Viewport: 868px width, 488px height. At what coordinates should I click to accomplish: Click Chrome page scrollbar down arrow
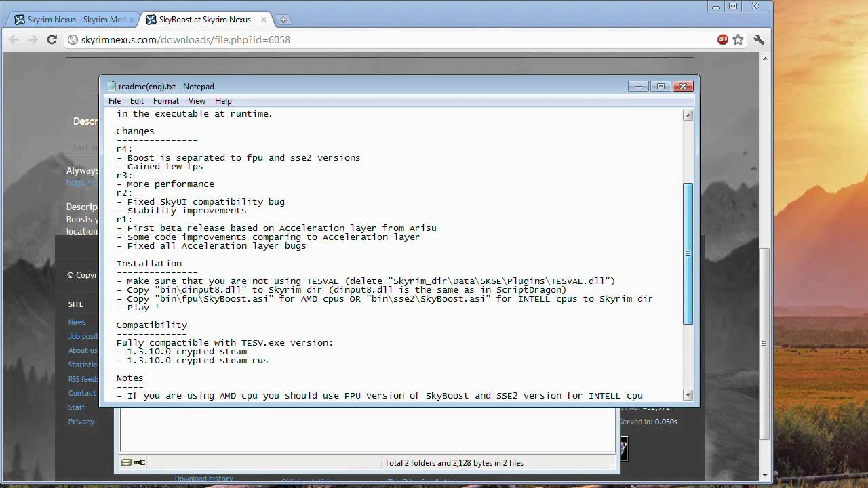click(x=765, y=475)
